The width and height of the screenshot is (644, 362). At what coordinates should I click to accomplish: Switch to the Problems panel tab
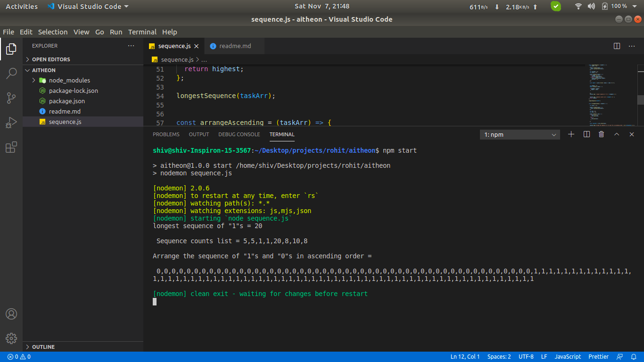click(166, 134)
